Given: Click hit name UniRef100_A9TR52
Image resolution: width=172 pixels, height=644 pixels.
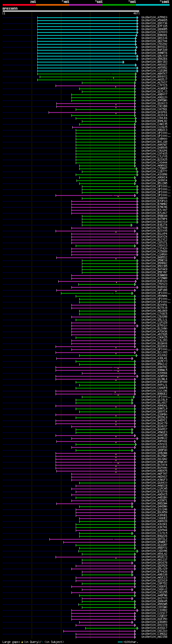Looking at the screenshot, I should pos(154,68).
